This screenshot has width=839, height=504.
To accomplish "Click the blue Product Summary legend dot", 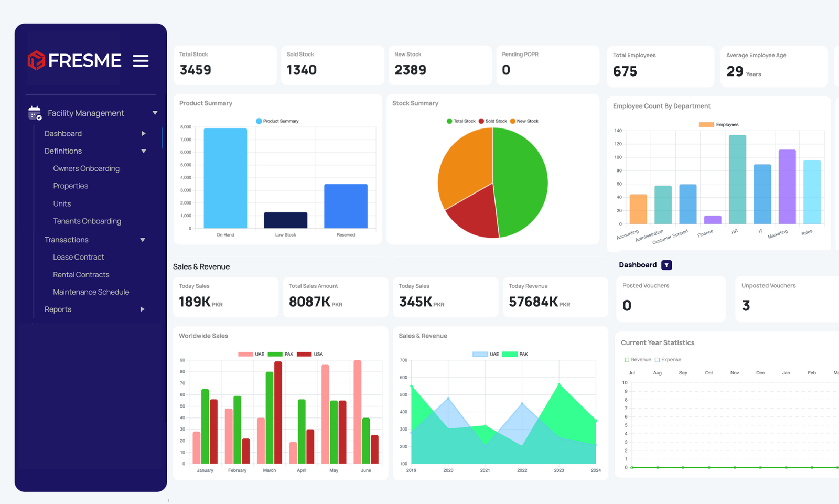I will click(x=259, y=121).
